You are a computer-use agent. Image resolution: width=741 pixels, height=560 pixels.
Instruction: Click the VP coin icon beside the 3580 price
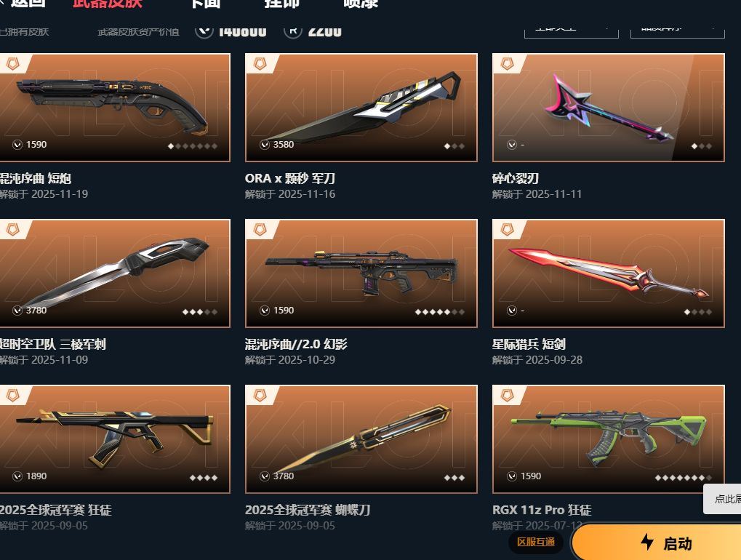265,145
